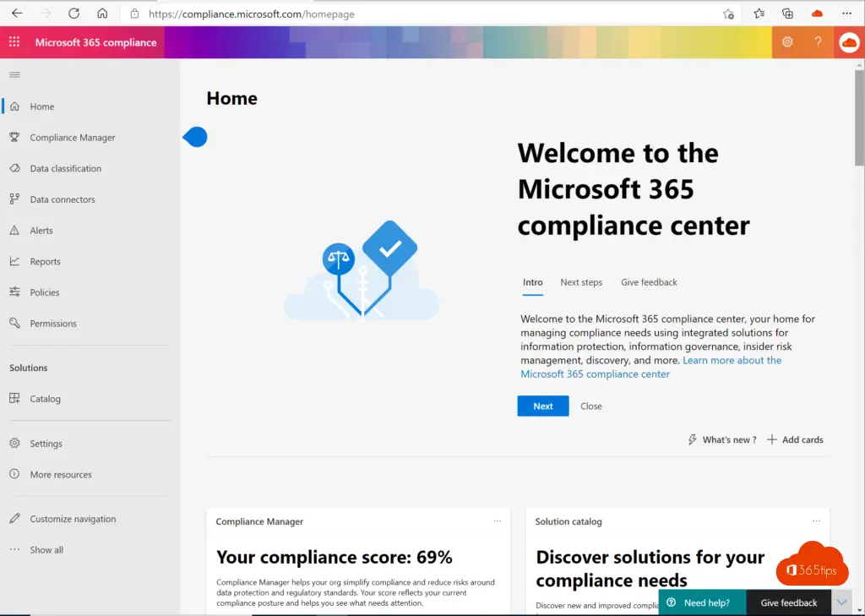Select the Intro tab
The image size is (865, 616).
pos(532,282)
